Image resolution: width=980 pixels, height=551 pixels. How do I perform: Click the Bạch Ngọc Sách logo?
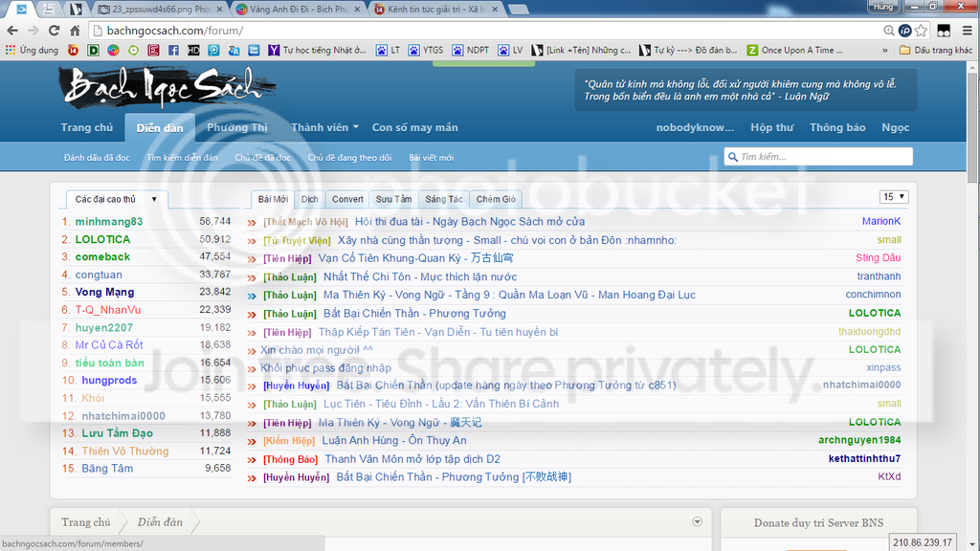163,89
